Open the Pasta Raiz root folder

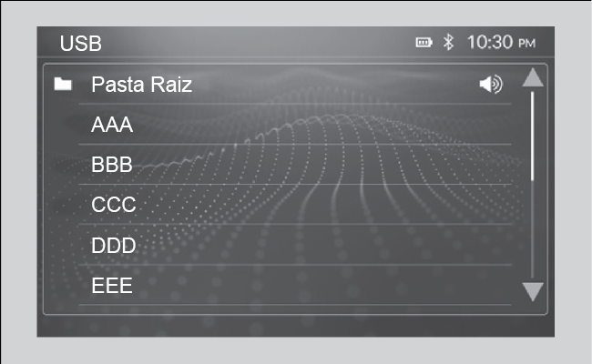coord(141,85)
